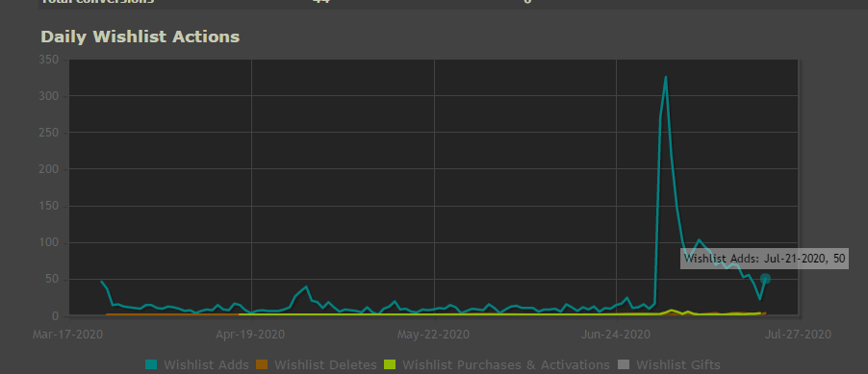Screen dimensions: 868x374
Task: Click the peak of the wishlist adds spike
Action: [x=665, y=78]
